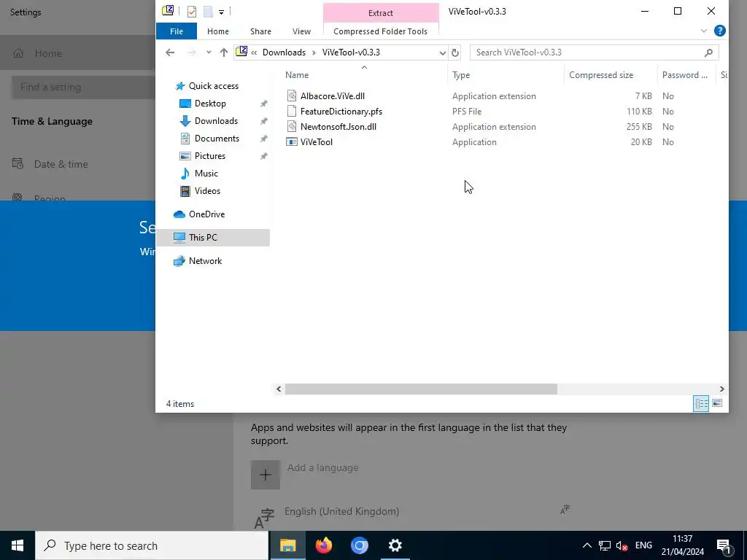The width and height of the screenshot is (747, 560).
Task: Click the muted volume tray icon
Action: (622, 545)
